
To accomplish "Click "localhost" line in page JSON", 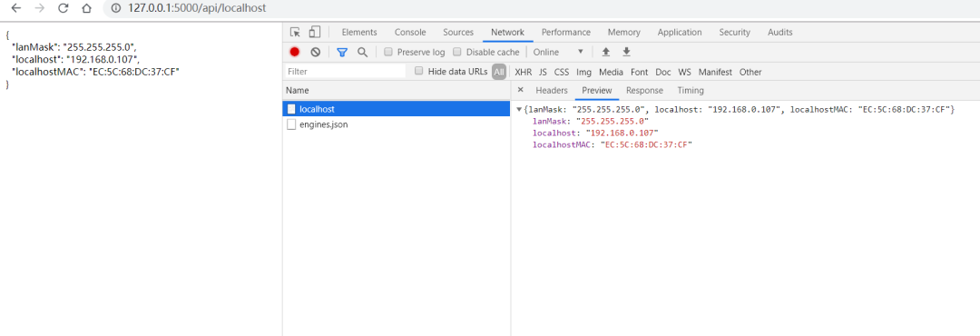I will (x=75, y=59).
